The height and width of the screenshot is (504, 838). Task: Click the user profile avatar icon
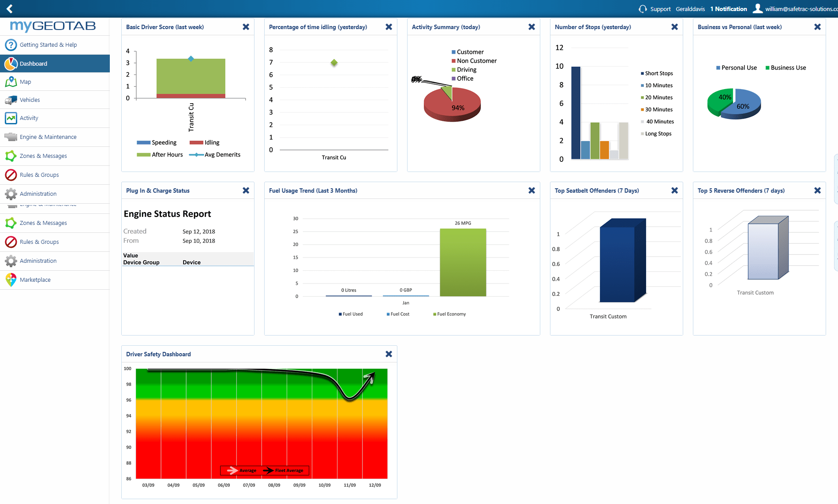[x=758, y=8]
